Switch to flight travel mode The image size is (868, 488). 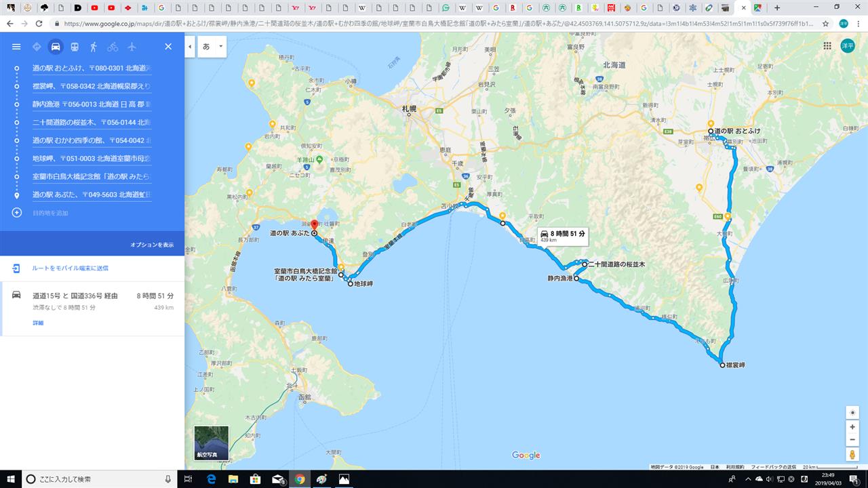(132, 47)
